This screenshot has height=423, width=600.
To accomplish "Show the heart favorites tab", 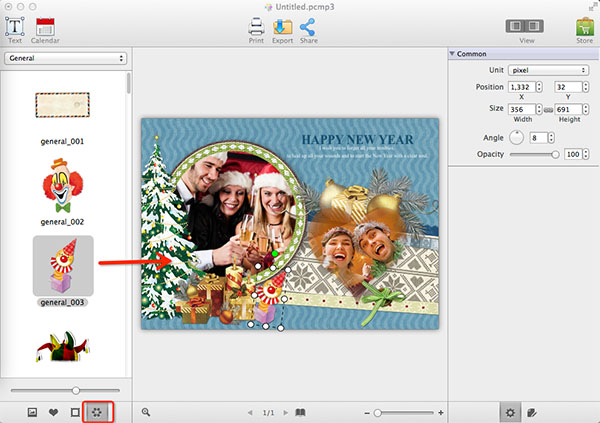I will click(53, 411).
